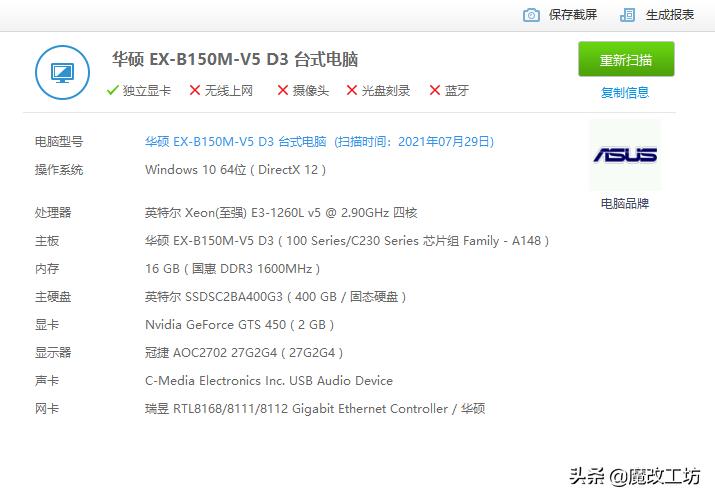Click the red X beside 蓝牙
Screen dimensions: 715x500
(x=435, y=90)
